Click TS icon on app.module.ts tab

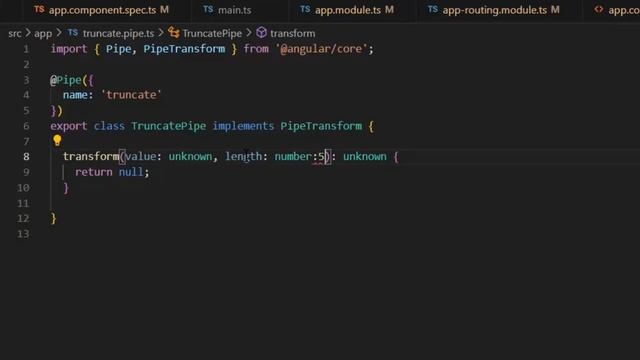[305, 9]
